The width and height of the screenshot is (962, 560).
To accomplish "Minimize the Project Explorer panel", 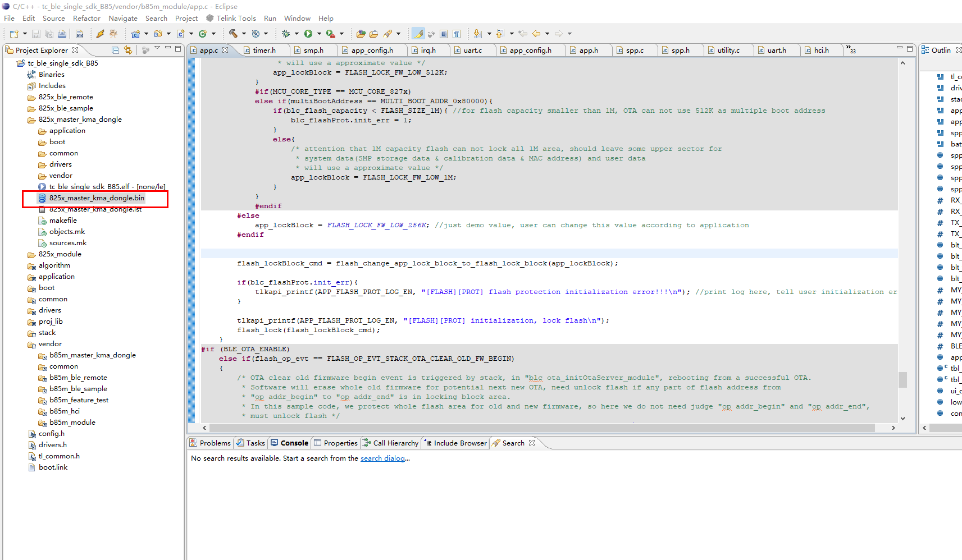I will click(x=167, y=48).
